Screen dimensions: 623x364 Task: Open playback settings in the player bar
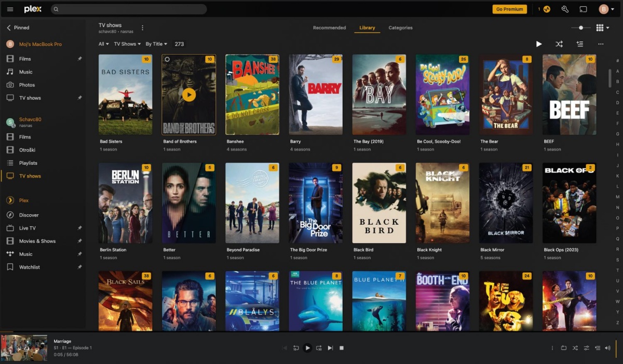tap(586, 348)
